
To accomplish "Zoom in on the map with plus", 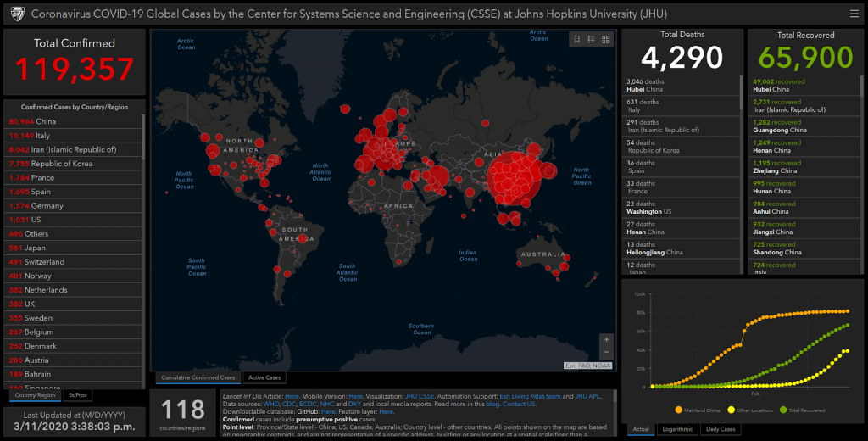I will pyautogui.click(x=606, y=339).
